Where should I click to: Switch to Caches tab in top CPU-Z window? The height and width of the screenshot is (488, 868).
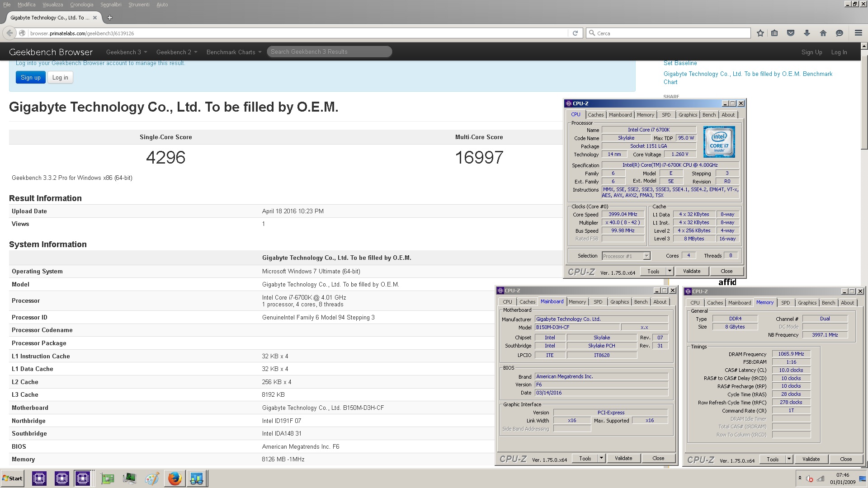(595, 115)
